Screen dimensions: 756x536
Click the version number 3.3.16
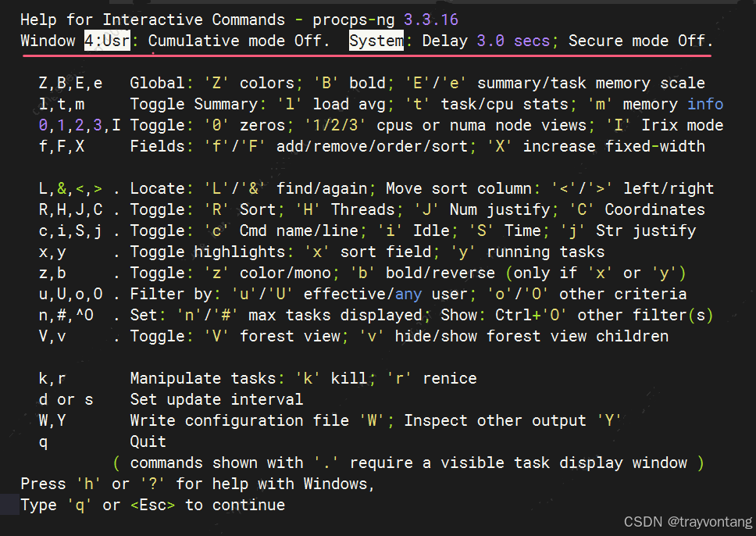click(x=430, y=20)
